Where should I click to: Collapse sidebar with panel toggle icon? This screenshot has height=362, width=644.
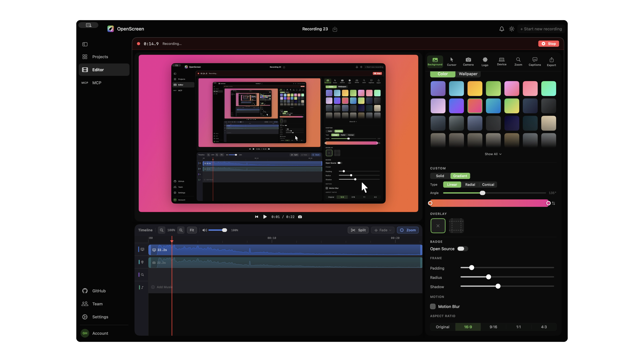85,44
